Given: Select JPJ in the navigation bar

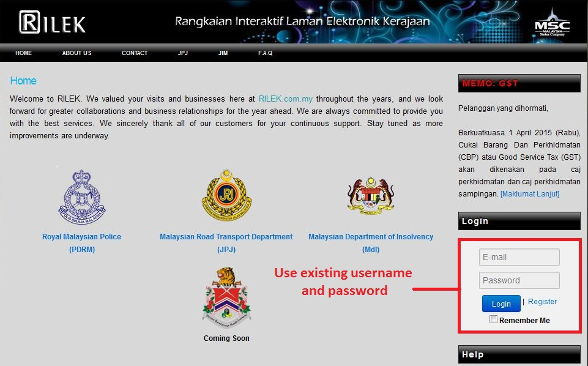Looking at the screenshot, I should tap(183, 53).
